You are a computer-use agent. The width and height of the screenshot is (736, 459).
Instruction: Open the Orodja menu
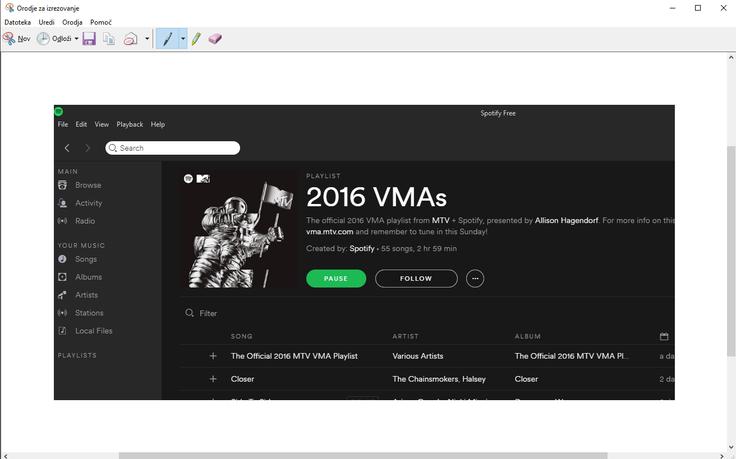[72, 22]
